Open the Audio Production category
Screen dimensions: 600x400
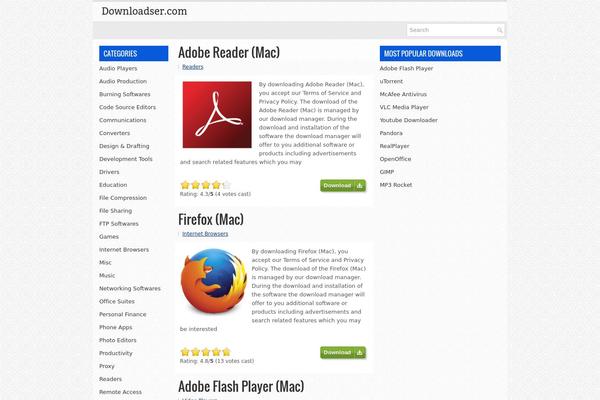[123, 82]
